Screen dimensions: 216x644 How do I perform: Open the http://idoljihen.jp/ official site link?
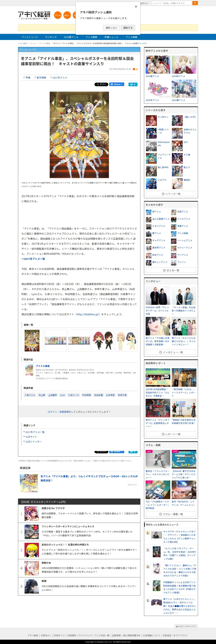click(88, 314)
